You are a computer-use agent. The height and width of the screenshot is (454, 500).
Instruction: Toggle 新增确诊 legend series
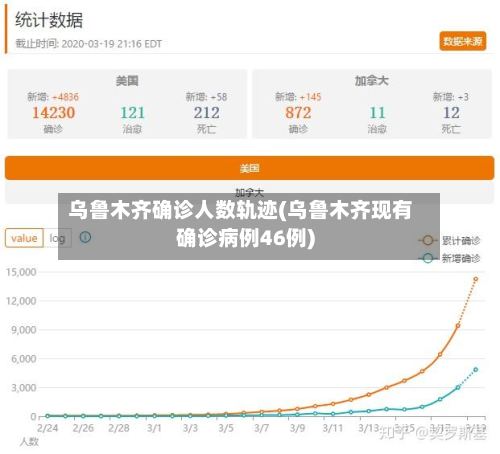tap(450, 258)
